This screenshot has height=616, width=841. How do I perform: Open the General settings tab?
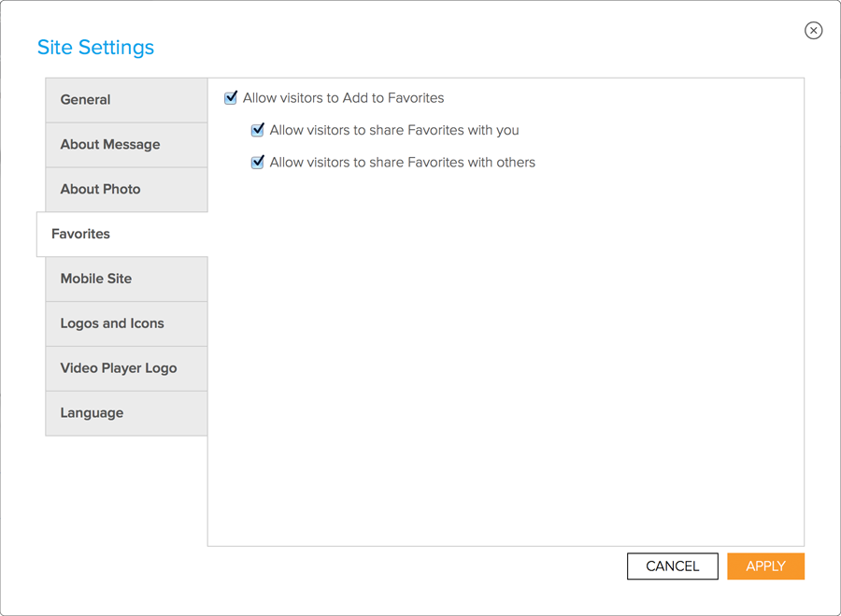tap(126, 100)
